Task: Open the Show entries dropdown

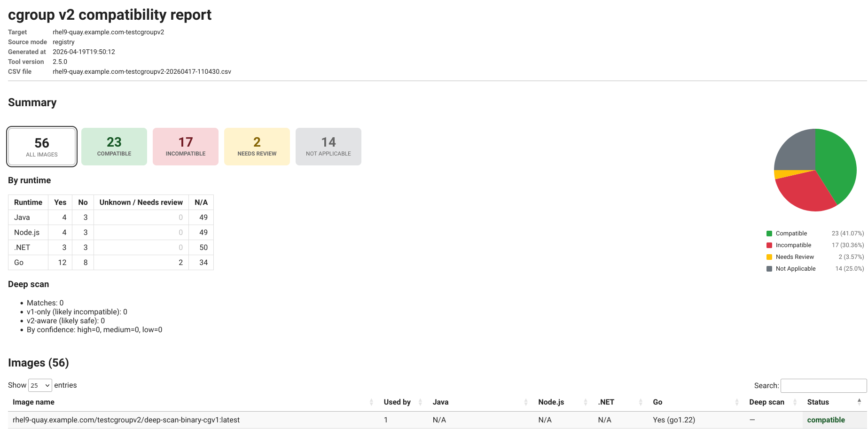Action: [40, 385]
